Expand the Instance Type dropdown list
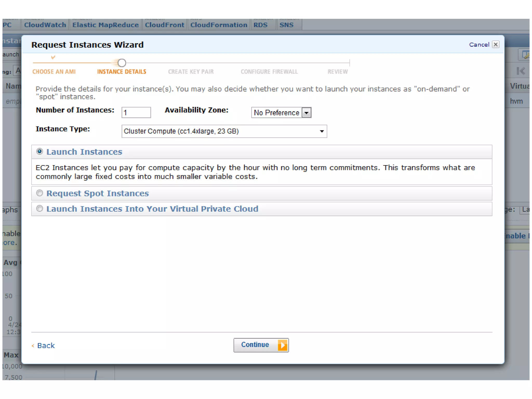The image size is (532, 399). click(322, 131)
